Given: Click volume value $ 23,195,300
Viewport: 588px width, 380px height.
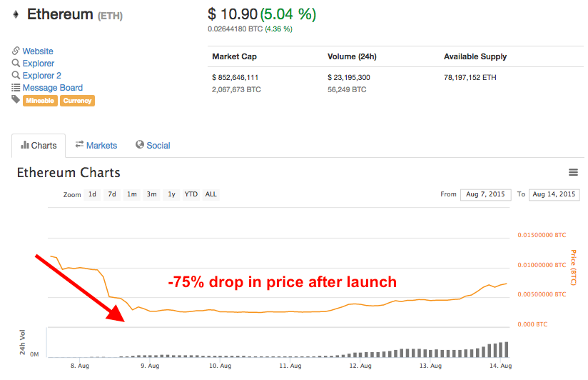Looking at the screenshot, I should pos(349,78).
